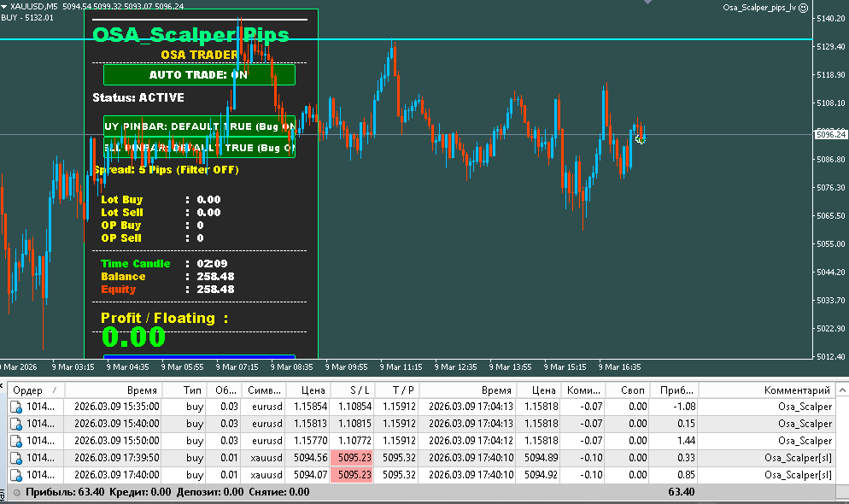
Task: Toggle the AUTO TRADE: ON button
Action: pos(199,74)
